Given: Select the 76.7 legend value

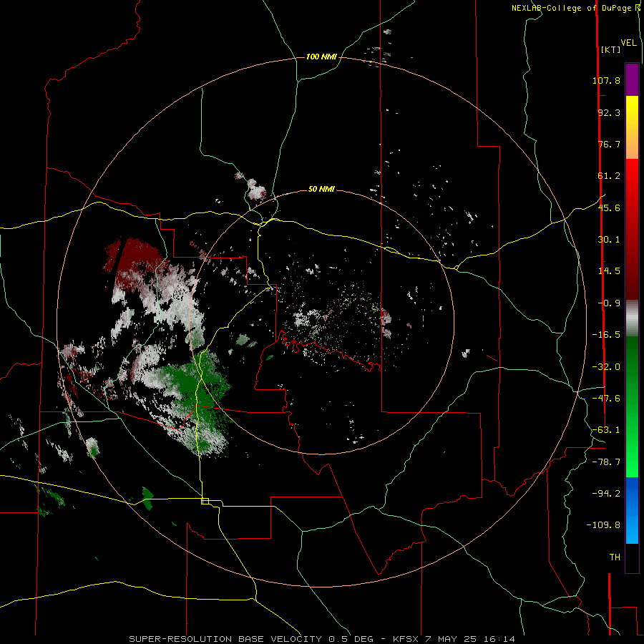Looking at the screenshot, I should tap(609, 144).
